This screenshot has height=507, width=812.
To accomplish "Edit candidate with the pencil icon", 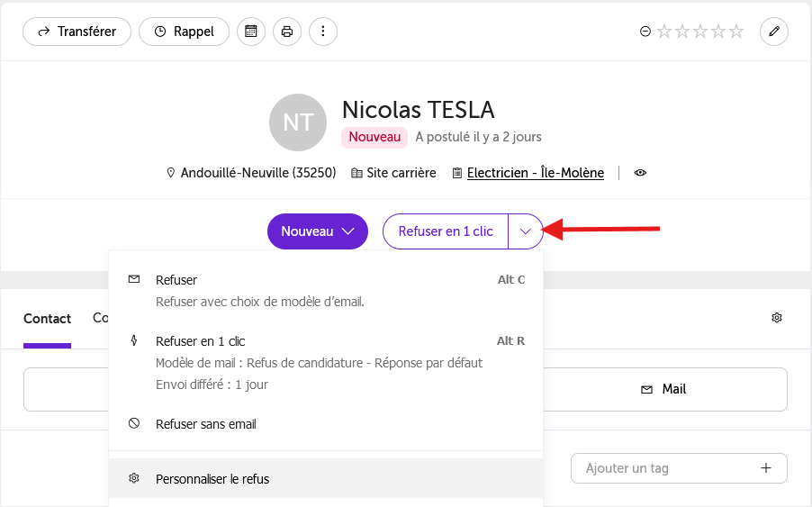I will coord(774,32).
